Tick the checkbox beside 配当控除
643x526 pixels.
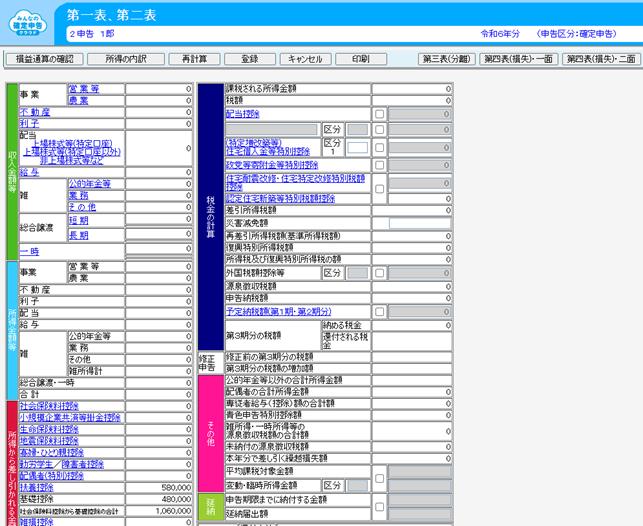[x=379, y=114]
